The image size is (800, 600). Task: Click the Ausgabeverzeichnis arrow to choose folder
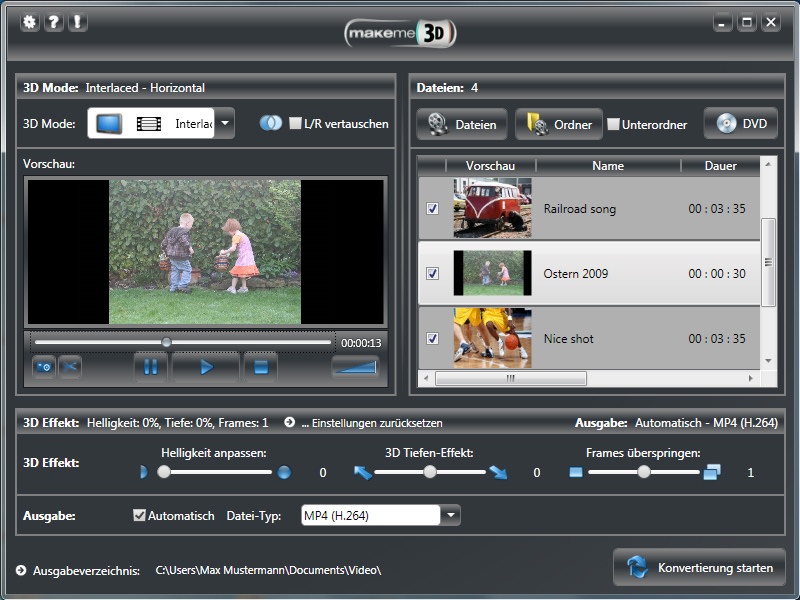click(x=22, y=570)
